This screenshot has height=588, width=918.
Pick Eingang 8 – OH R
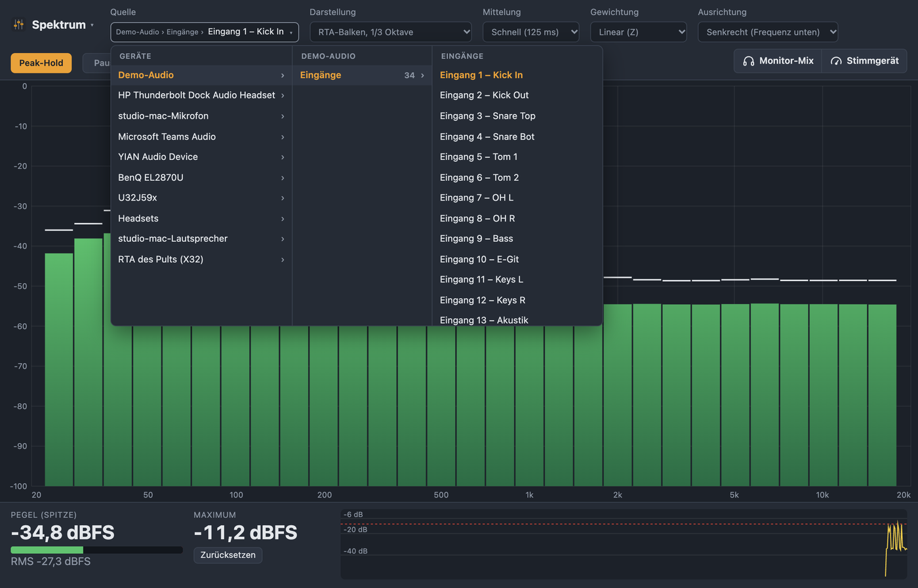tap(517, 219)
